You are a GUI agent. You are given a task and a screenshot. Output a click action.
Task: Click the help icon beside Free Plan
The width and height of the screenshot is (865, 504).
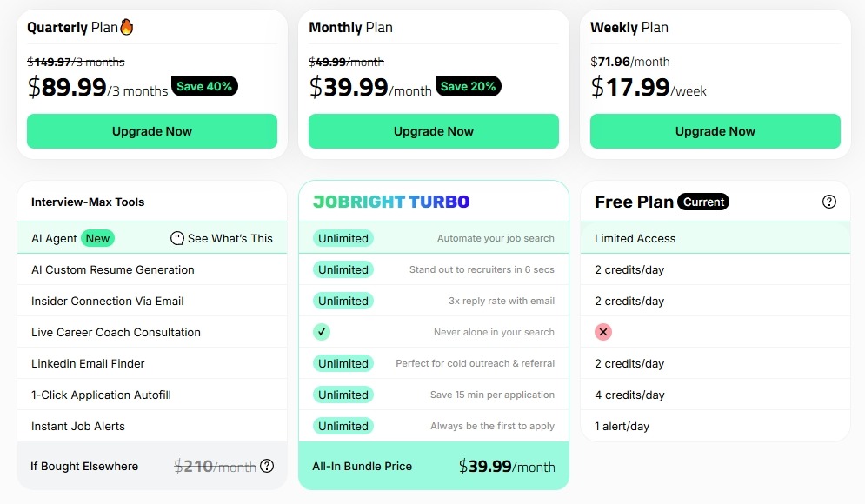pyautogui.click(x=828, y=202)
